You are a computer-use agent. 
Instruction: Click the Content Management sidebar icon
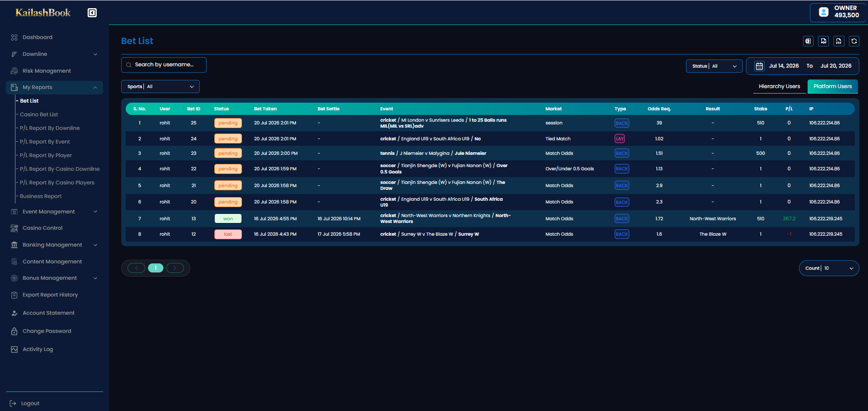point(14,262)
